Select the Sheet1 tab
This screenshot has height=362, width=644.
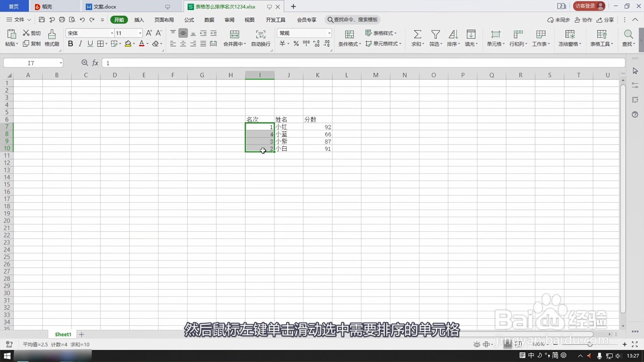[63, 334]
